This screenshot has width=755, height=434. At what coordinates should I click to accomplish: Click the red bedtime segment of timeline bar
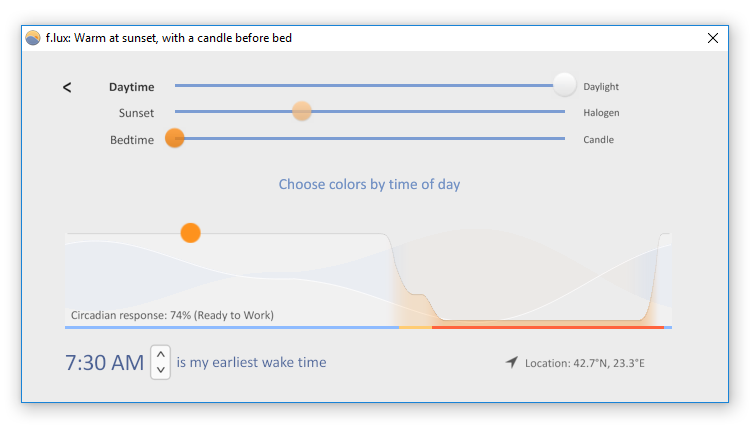click(548, 328)
